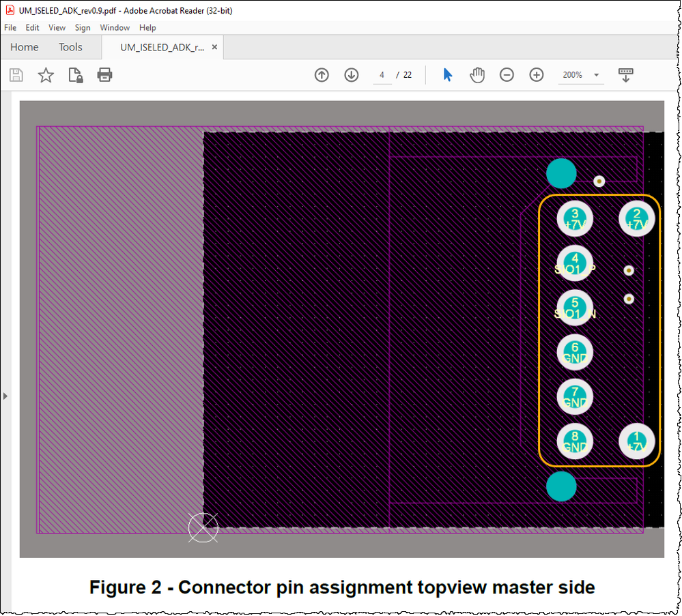This screenshot has width=682, height=616.
Task: Open the Print dialog via printer icon
Action: [104, 75]
